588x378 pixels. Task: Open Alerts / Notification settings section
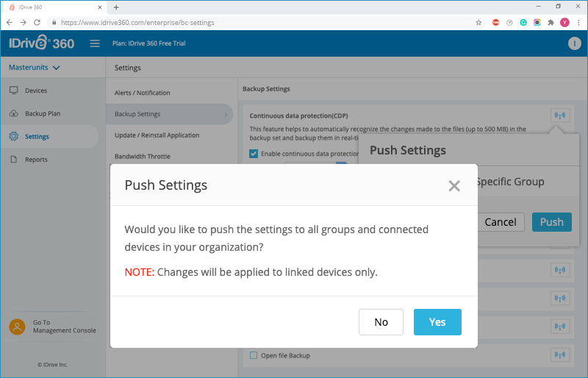click(142, 93)
